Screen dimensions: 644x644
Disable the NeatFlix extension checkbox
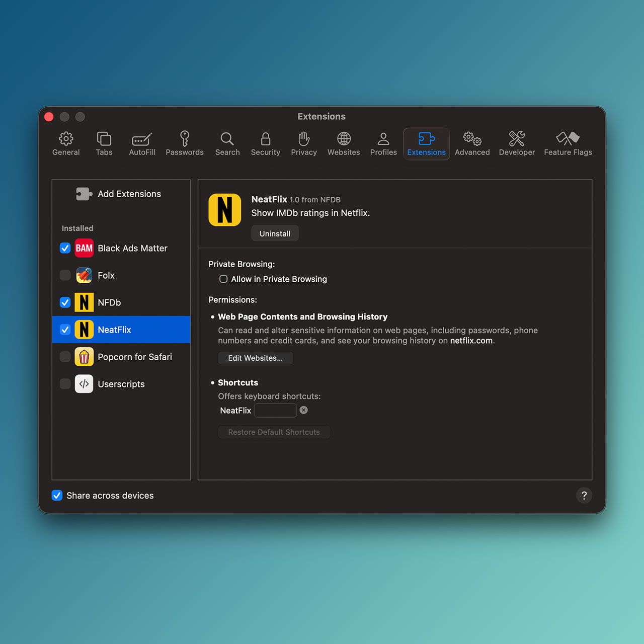[65, 330]
